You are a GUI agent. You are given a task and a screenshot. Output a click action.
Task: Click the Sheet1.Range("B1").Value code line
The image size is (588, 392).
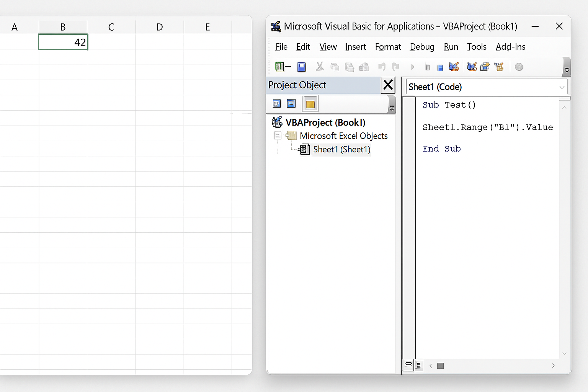point(488,127)
